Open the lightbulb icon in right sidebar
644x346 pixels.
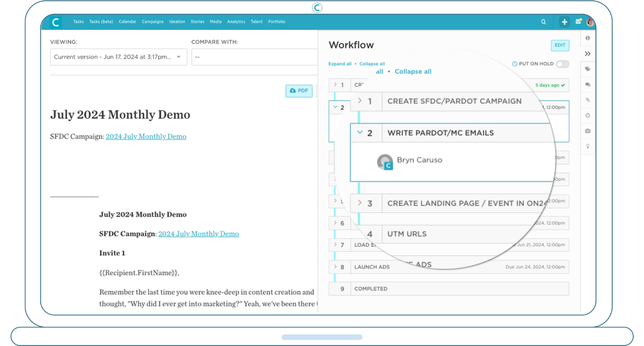tap(587, 146)
